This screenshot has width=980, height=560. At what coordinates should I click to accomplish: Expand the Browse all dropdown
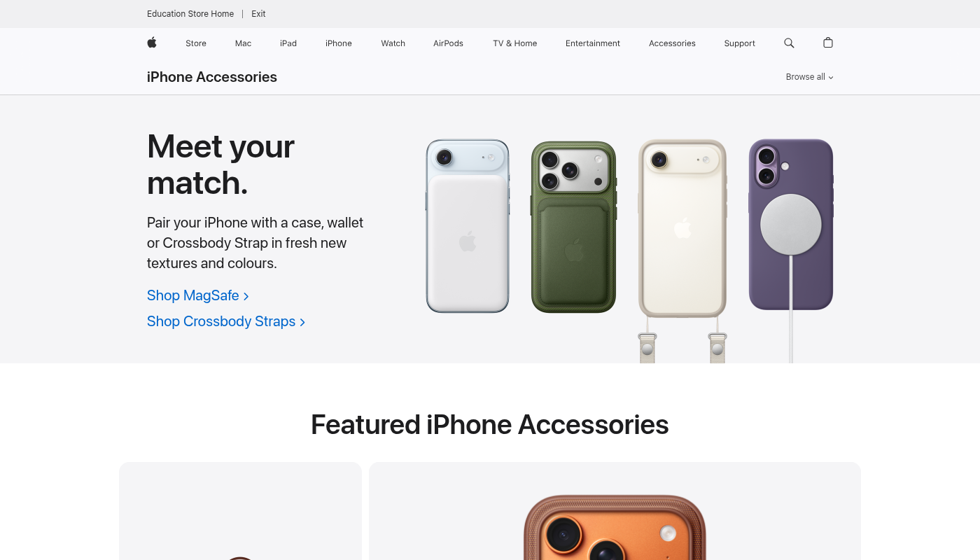[x=809, y=77]
